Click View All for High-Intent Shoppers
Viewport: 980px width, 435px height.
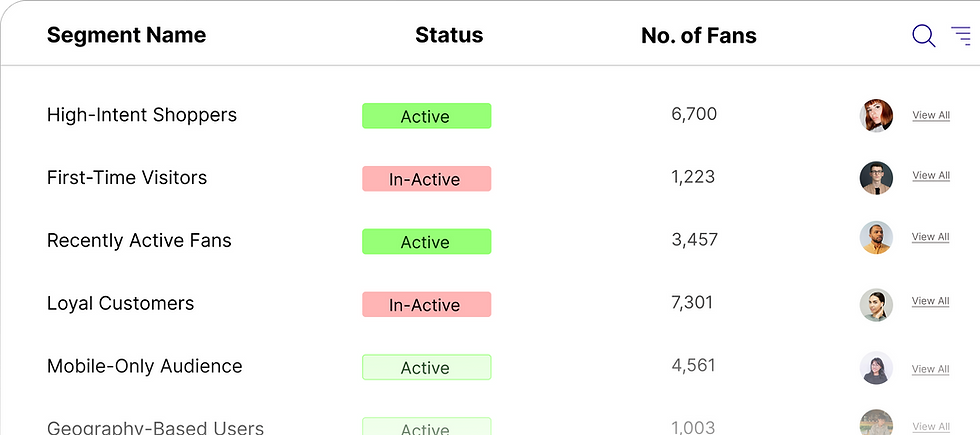pyautogui.click(x=931, y=115)
